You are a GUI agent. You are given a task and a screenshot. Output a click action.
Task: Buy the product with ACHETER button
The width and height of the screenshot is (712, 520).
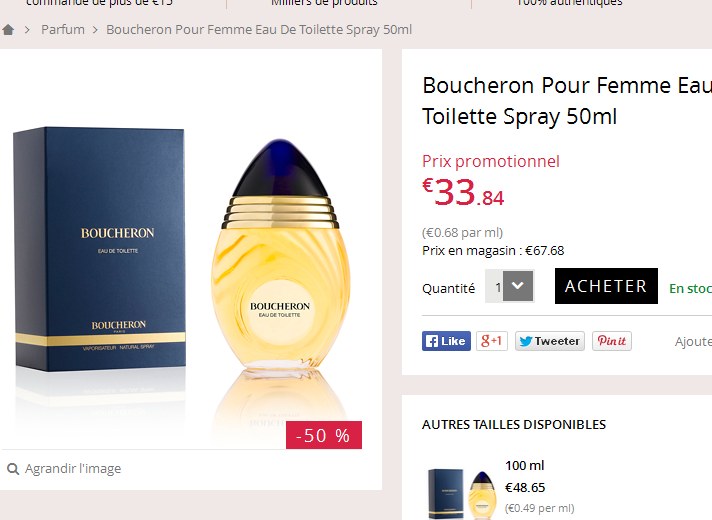[606, 286]
